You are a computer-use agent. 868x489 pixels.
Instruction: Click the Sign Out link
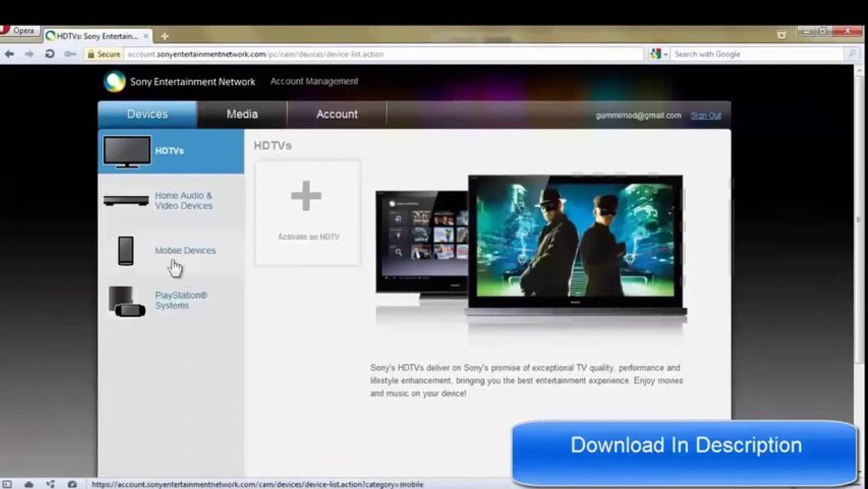[x=706, y=115]
